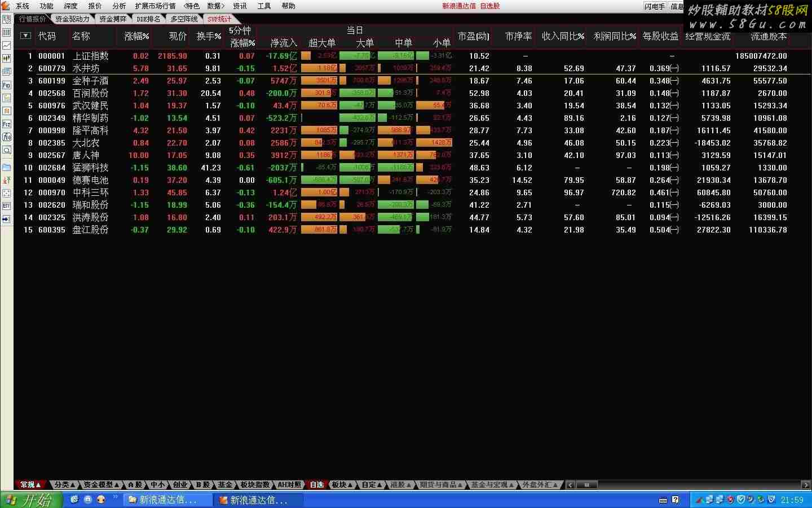
Task: Open the help question mark icon in the taskbar tray
Action: click(x=676, y=500)
